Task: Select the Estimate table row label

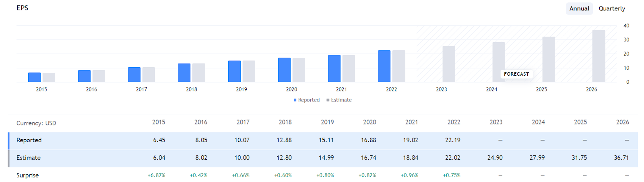Action: pos(29,158)
